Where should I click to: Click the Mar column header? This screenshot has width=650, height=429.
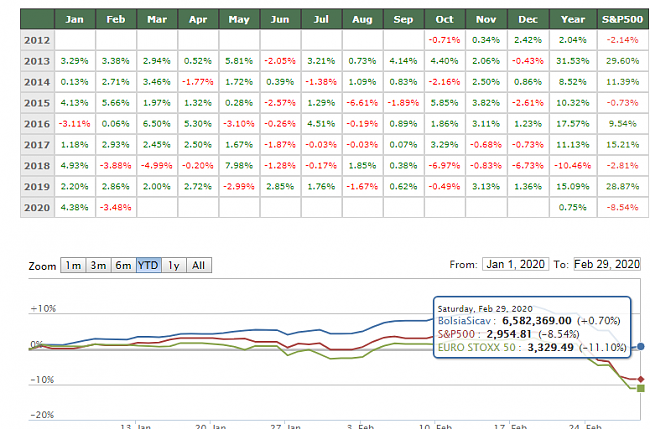click(157, 19)
